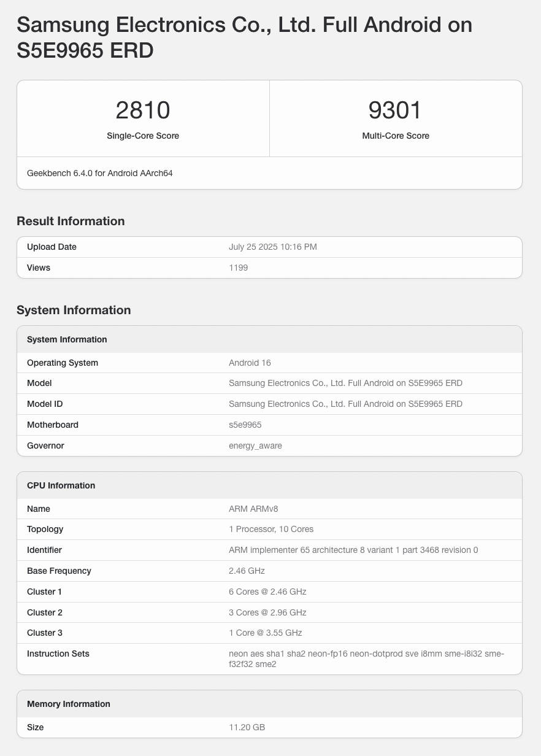Screen dimensions: 541x756
Task: Select the motherboard value s5e9965
Action: 245,425
